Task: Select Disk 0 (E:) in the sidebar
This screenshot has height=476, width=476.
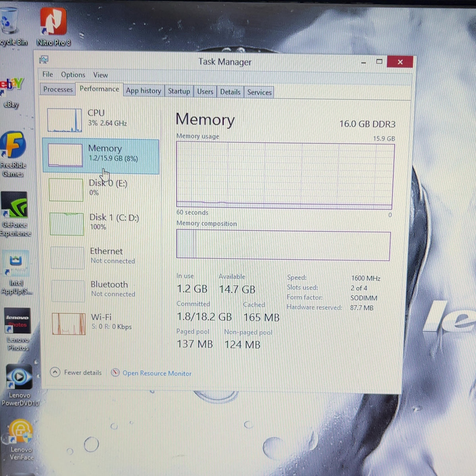Action: tap(102, 189)
